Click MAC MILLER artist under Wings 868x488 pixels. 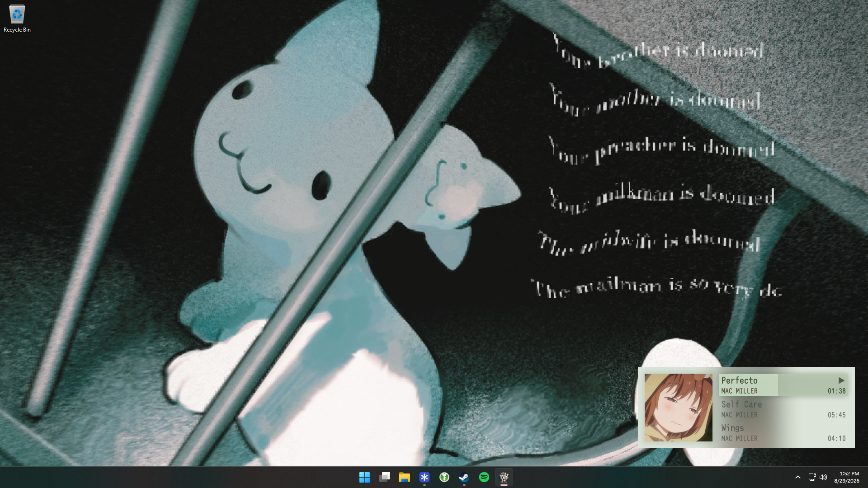click(x=739, y=438)
